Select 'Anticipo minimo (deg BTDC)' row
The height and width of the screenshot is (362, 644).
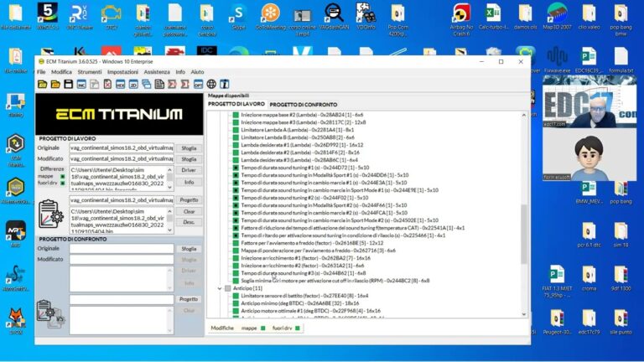click(300, 303)
